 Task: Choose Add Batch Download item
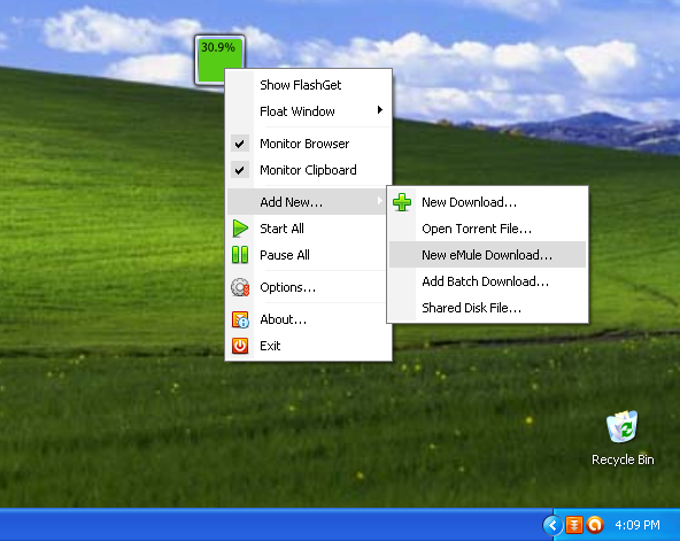487,281
